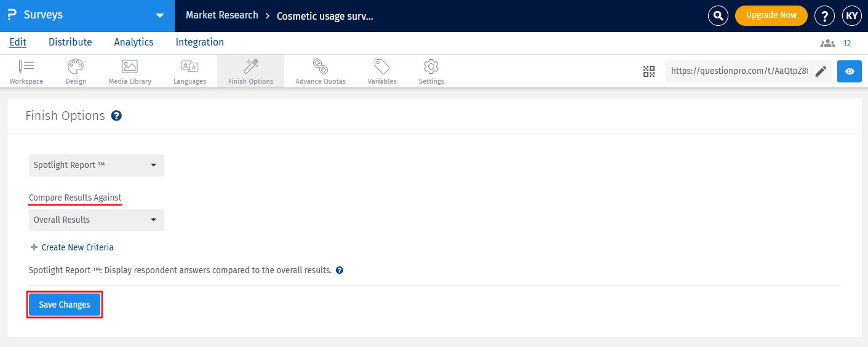The image size is (868, 347).
Task: Open the help question mark icon
Action: click(824, 16)
